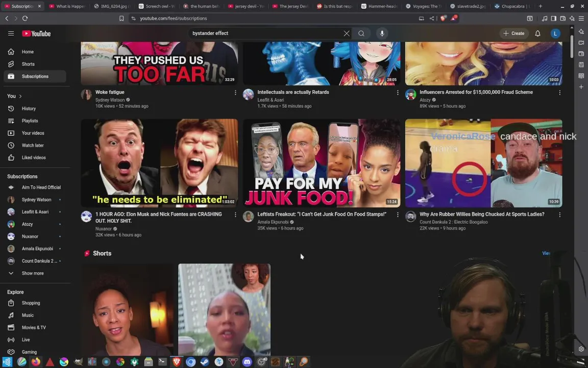
Task: Open the account avatar labeled L
Action: point(555,33)
